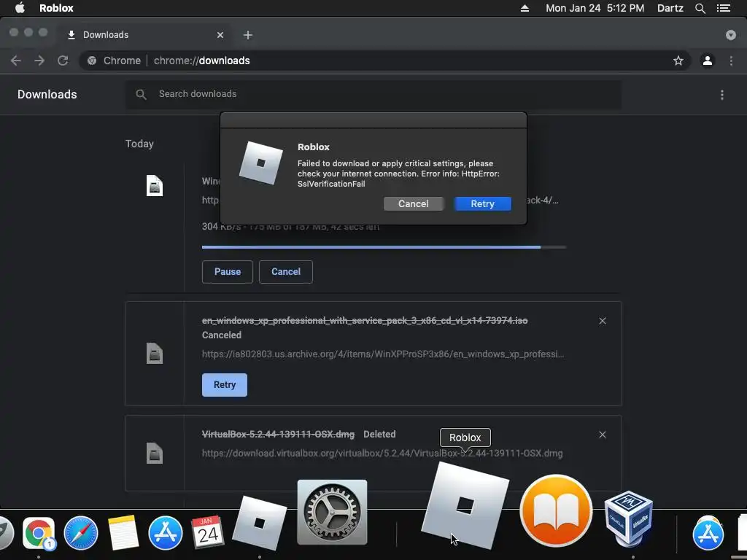Image resolution: width=747 pixels, height=560 pixels.
Task: Open Notification Center list icon
Action: tap(723, 8)
